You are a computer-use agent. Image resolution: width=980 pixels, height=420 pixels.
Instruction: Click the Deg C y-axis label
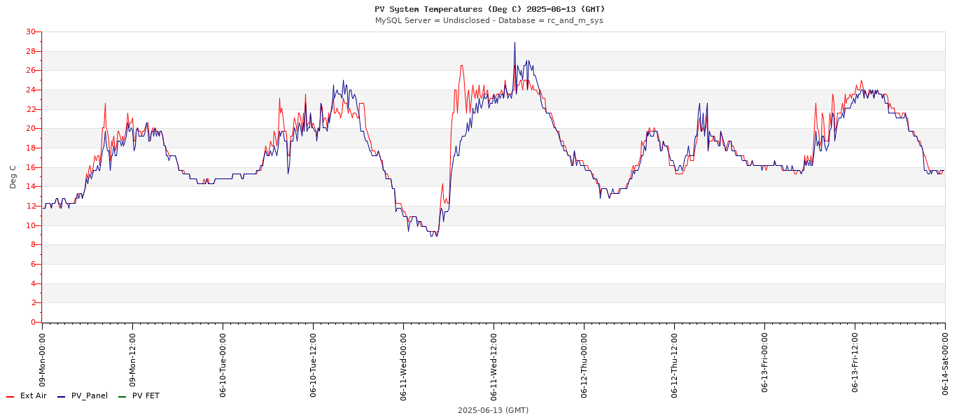pos(13,177)
